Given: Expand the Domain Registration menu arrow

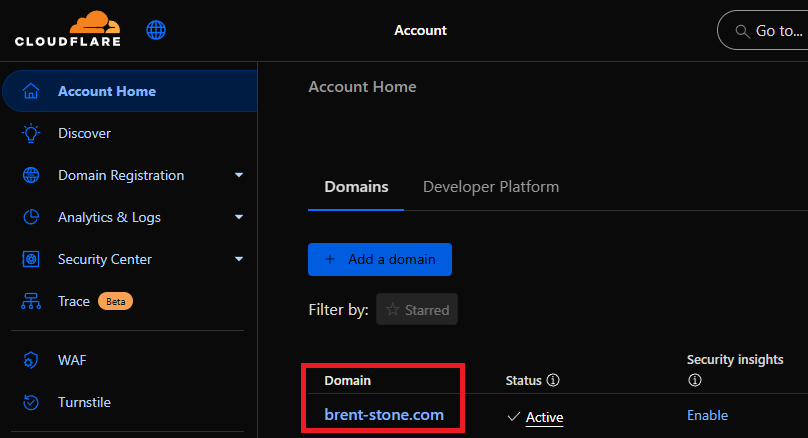Looking at the screenshot, I should 239,175.
